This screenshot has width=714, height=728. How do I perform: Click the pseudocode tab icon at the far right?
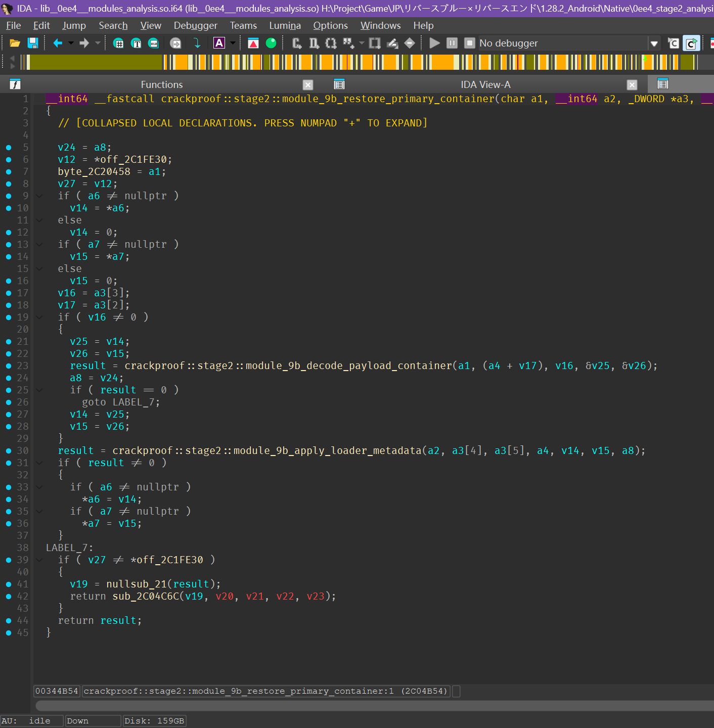click(663, 84)
